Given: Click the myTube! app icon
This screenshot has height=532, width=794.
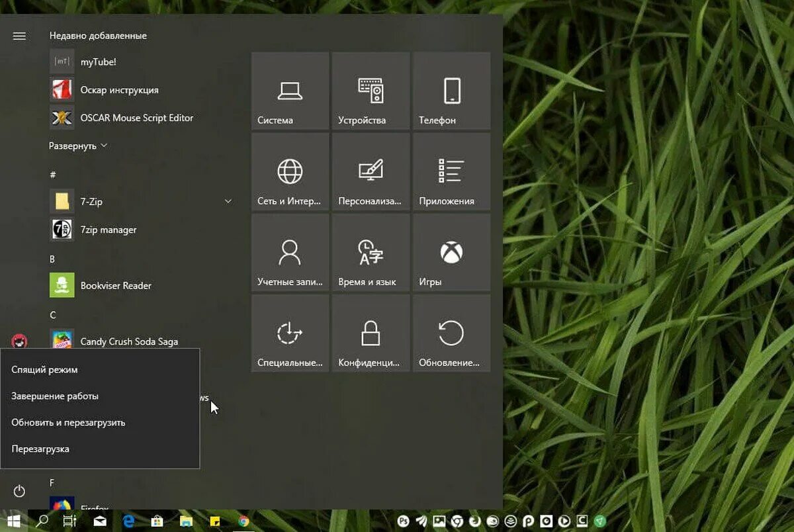Looking at the screenshot, I should (62, 62).
